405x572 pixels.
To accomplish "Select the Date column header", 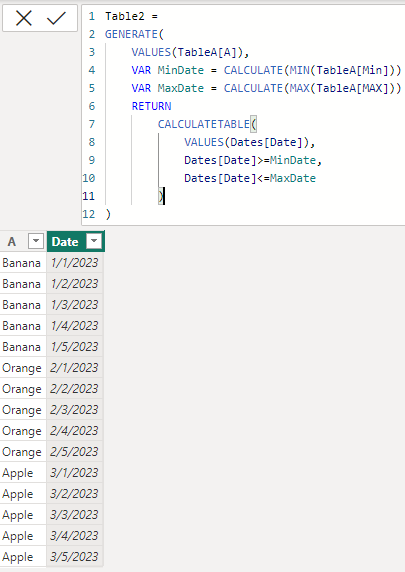I will pos(76,241).
